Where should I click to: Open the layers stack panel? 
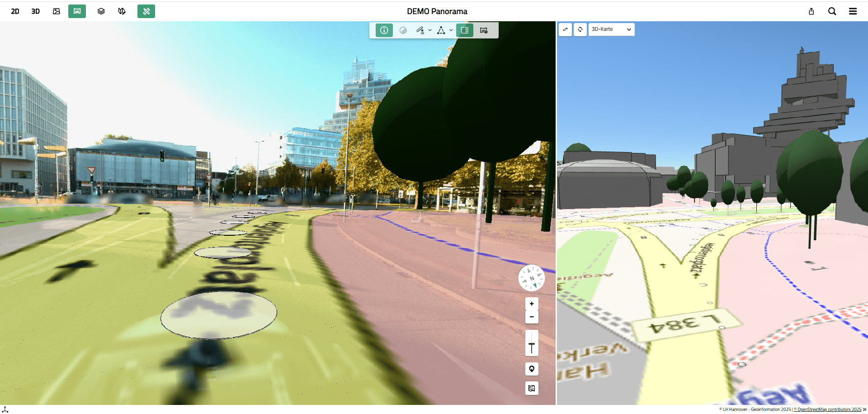coord(101,11)
